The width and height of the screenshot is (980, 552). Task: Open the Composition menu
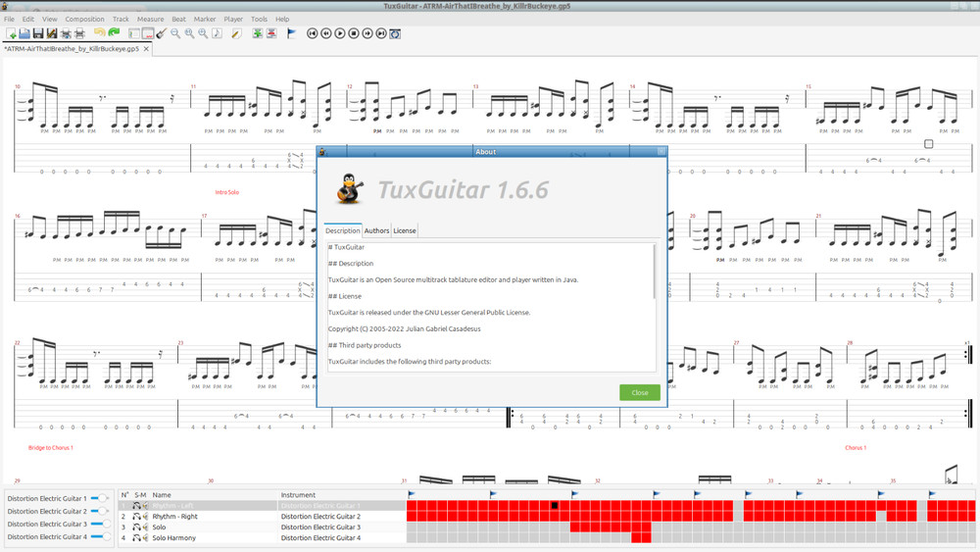click(x=84, y=19)
